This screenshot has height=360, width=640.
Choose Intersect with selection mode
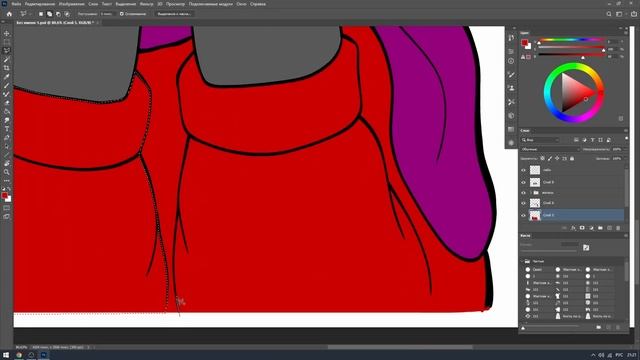[x=67, y=14]
